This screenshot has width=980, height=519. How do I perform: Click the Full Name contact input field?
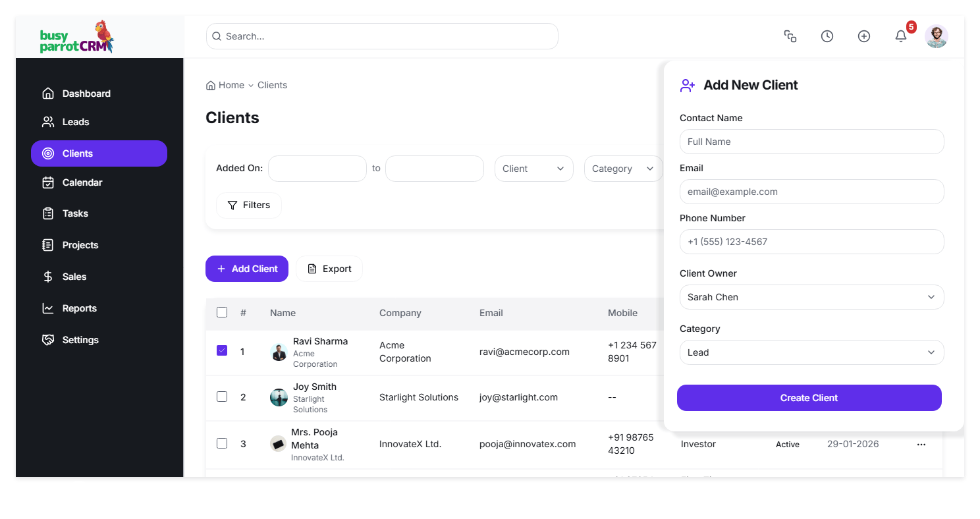pos(811,142)
